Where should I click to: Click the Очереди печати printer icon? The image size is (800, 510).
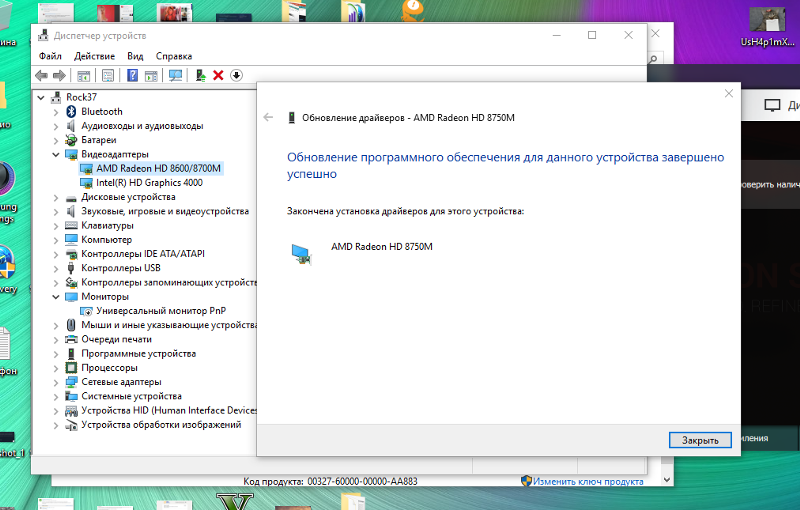(71, 339)
